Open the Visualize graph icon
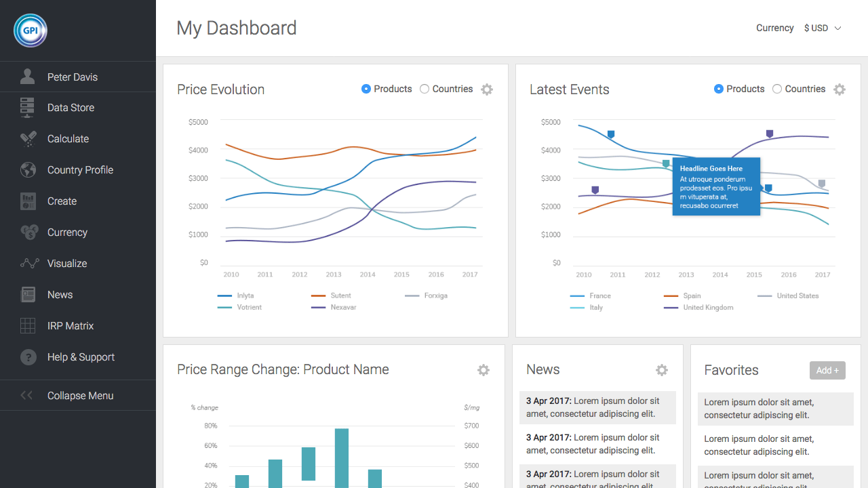This screenshot has width=868, height=488. [28, 264]
